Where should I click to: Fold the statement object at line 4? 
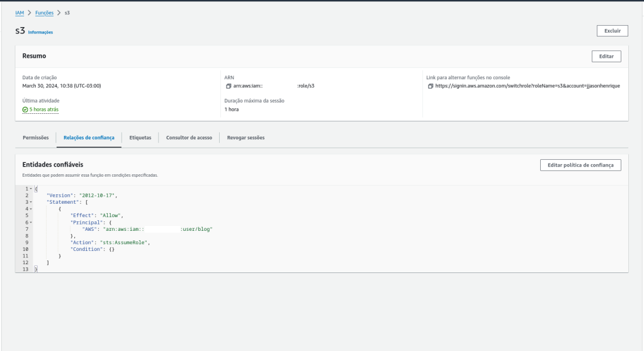pos(30,209)
